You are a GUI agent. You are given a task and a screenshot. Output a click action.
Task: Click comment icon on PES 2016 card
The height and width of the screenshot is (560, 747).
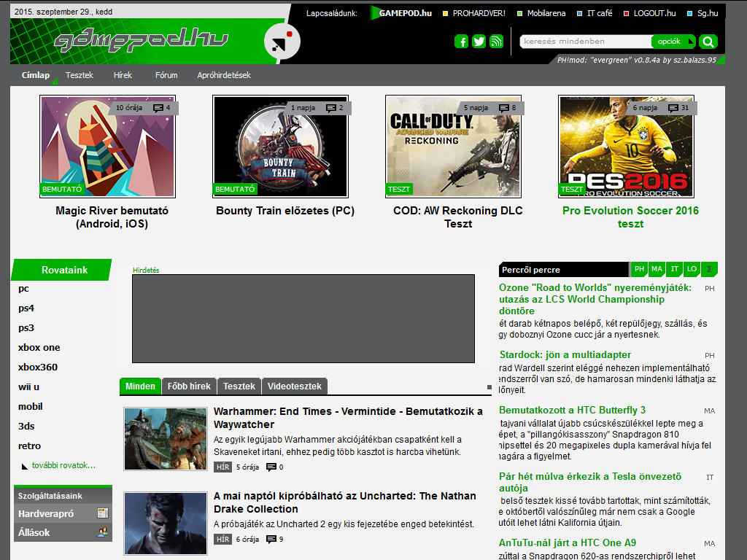tap(673, 108)
